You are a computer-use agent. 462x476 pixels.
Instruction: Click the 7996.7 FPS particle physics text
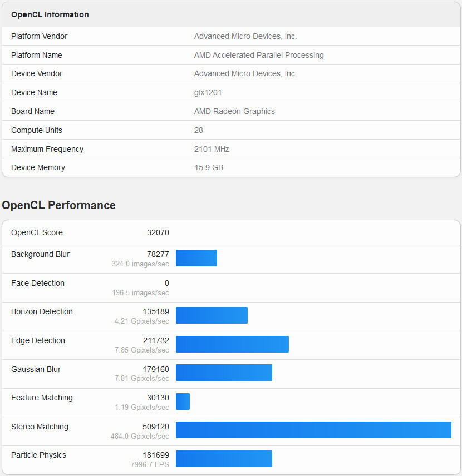click(149, 464)
